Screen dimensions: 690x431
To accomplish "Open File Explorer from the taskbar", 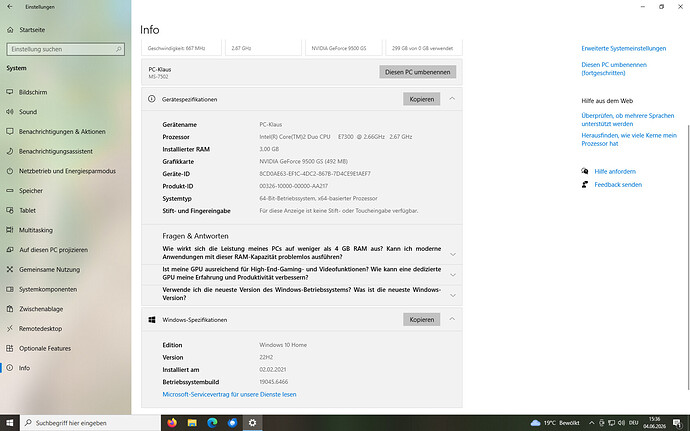I will (192, 423).
